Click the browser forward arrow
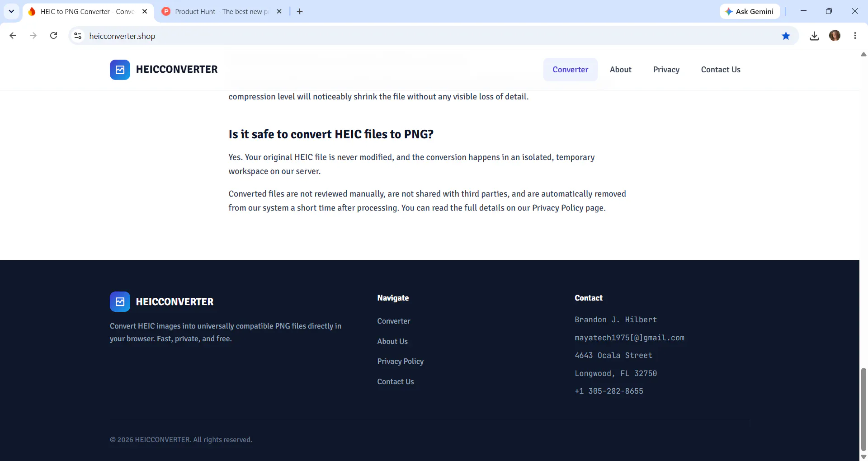This screenshot has width=868, height=461. pos(33,36)
